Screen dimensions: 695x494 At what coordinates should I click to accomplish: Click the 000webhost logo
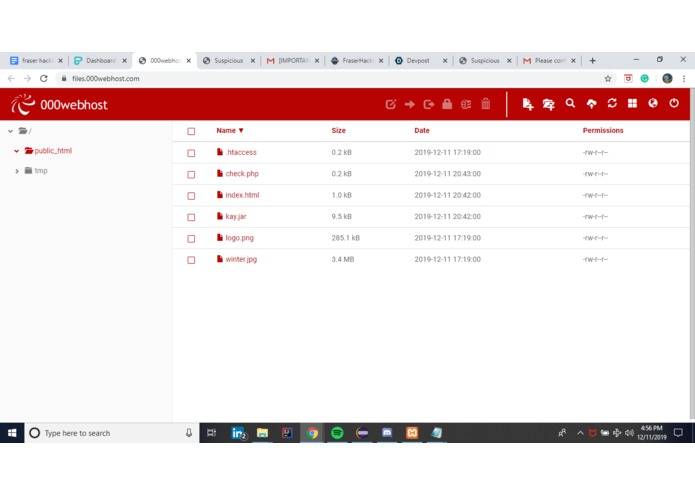click(x=59, y=105)
